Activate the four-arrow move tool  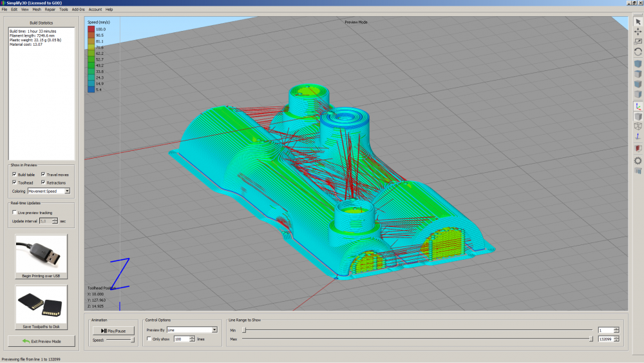coord(638,32)
